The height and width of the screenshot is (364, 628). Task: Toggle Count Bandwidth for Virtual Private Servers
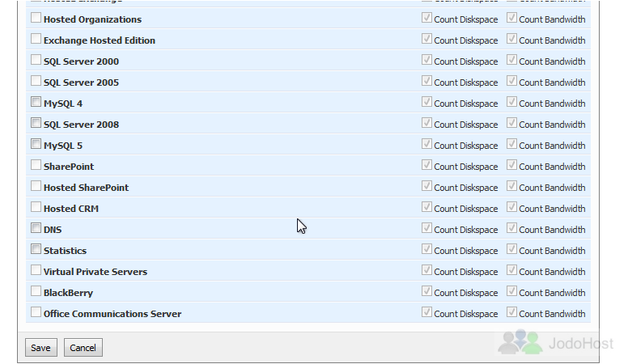511,270
